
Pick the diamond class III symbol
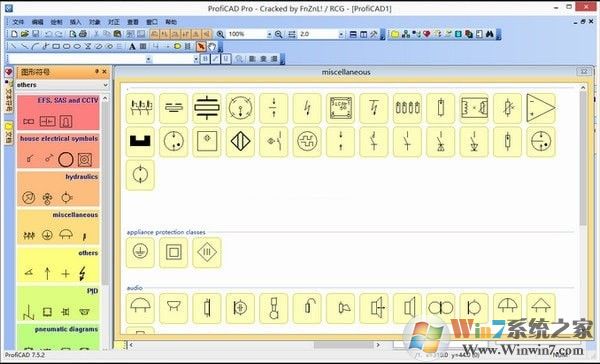tap(207, 252)
